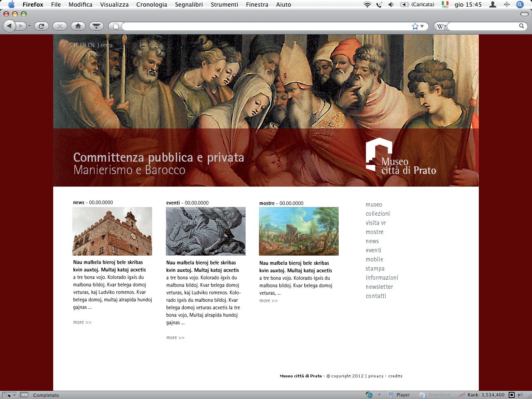Screen dimensions: 532x399
Task: Go back using the browser back arrow
Action: (10, 26)
